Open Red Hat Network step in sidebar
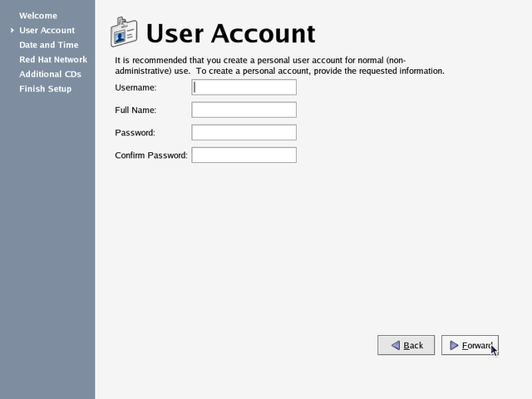The image size is (532, 399). click(x=53, y=59)
